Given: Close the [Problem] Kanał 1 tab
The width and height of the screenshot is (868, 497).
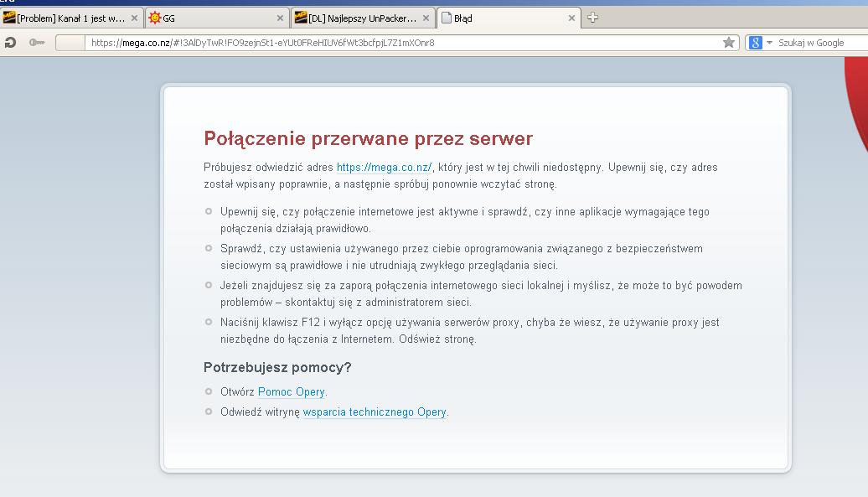Looking at the screenshot, I should pyautogui.click(x=134, y=18).
